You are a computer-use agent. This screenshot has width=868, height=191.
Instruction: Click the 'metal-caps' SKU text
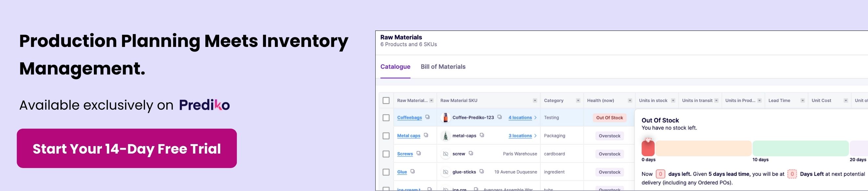(464, 136)
